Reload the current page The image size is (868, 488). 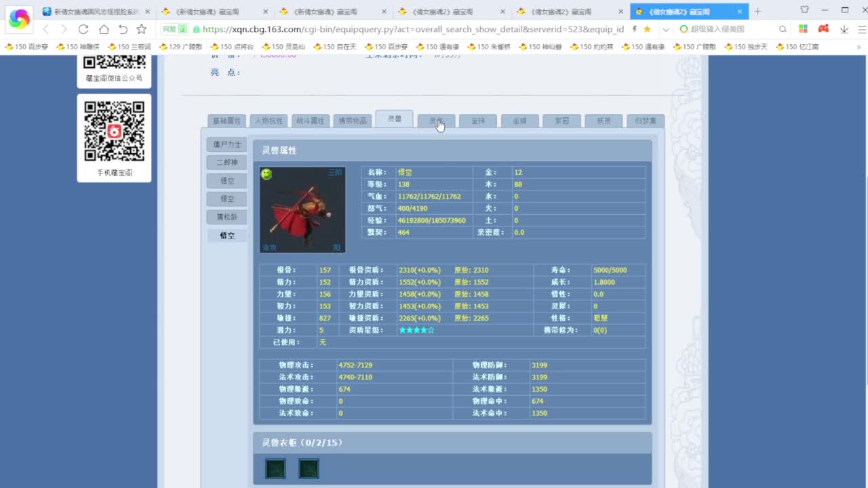click(x=83, y=29)
